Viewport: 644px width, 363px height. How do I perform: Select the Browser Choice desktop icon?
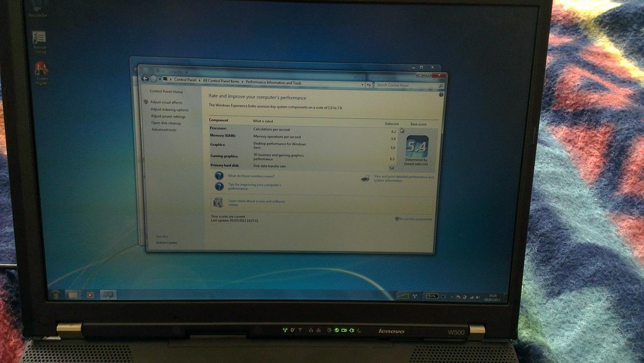(39, 42)
